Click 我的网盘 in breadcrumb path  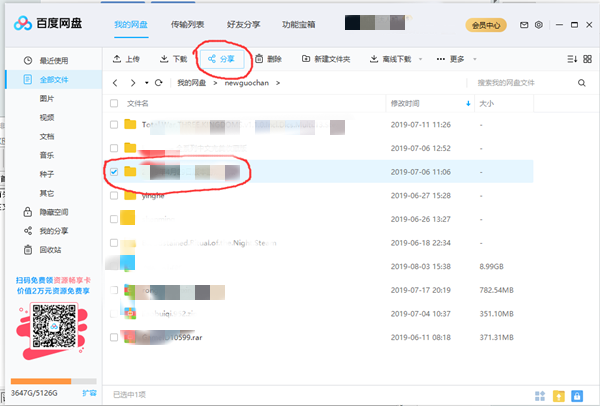(x=192, y=83)
